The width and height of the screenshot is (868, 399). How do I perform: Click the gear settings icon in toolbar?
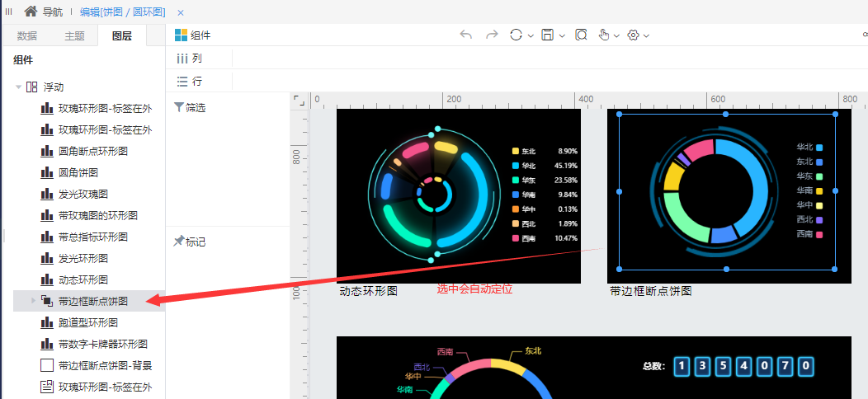(x=634, y=35)
